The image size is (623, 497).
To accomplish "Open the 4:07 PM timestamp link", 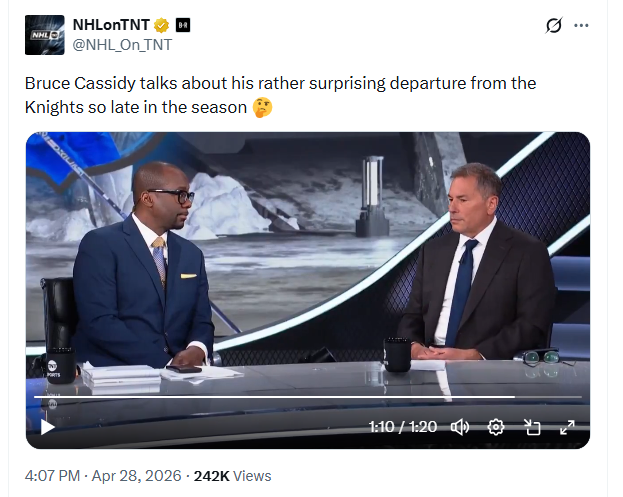I will 53,476.
